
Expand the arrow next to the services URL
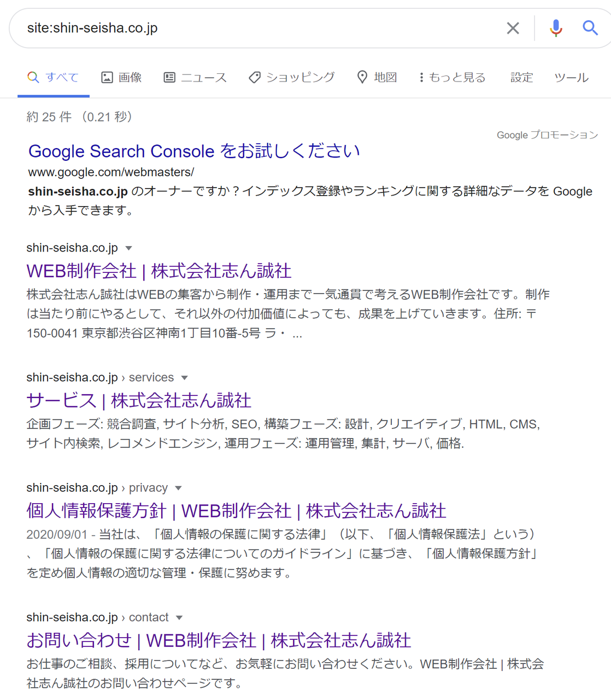click(x=184, y=378)
